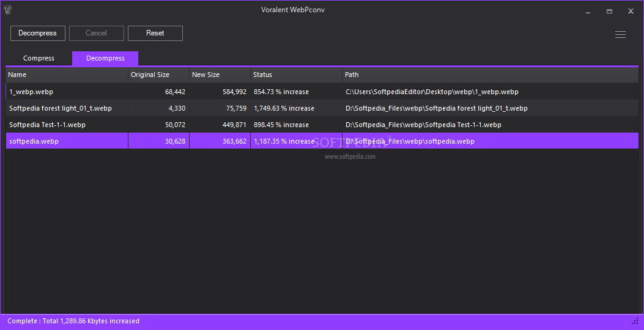Click the Reset button
Viewport: 644px width, 330px height.
point(155,33)
